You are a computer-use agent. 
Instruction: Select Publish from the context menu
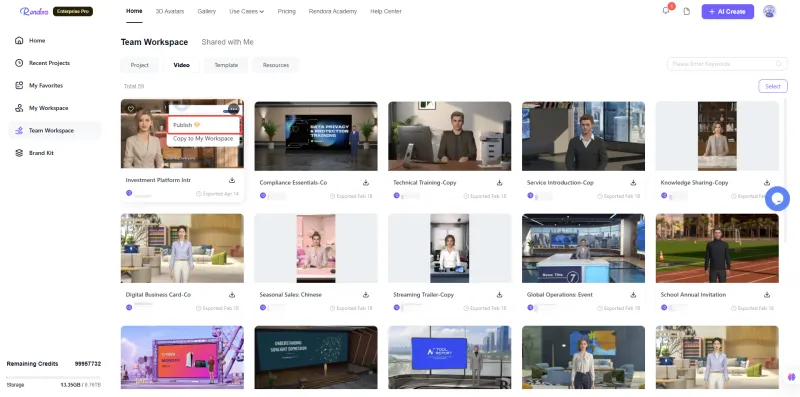tap(204, 125)
